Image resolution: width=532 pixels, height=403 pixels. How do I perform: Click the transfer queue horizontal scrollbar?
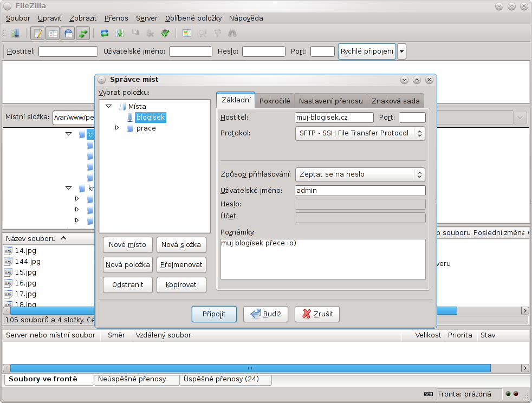point(250,368)
